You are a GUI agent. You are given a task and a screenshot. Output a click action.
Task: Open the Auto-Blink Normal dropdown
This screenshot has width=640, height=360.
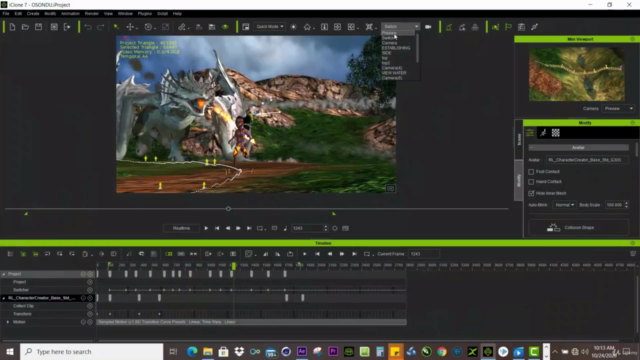[x=564, y=205]
